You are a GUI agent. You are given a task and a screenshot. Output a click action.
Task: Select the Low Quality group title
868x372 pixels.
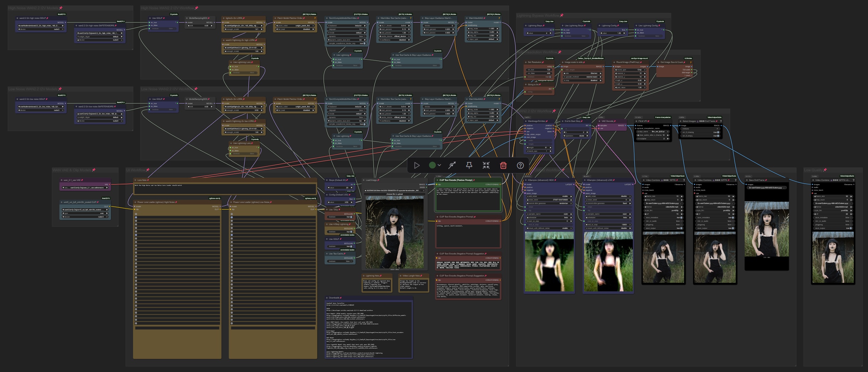[813, 170]
